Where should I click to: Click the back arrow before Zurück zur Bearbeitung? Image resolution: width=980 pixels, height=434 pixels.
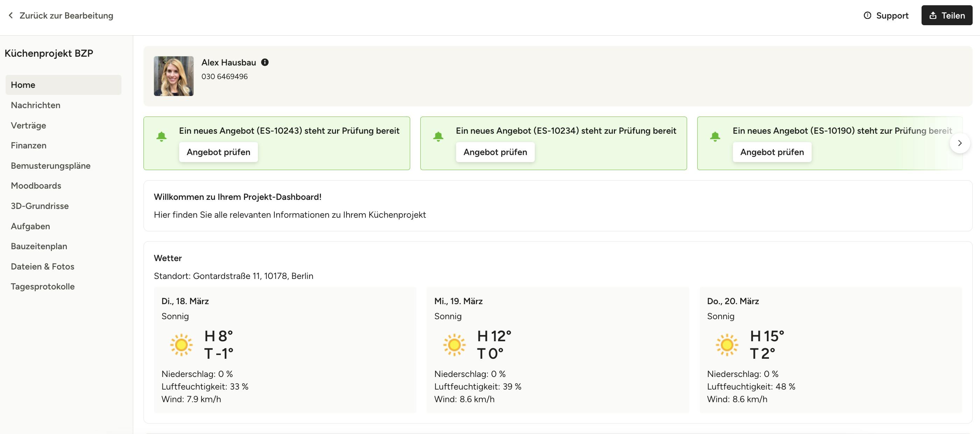10,15
